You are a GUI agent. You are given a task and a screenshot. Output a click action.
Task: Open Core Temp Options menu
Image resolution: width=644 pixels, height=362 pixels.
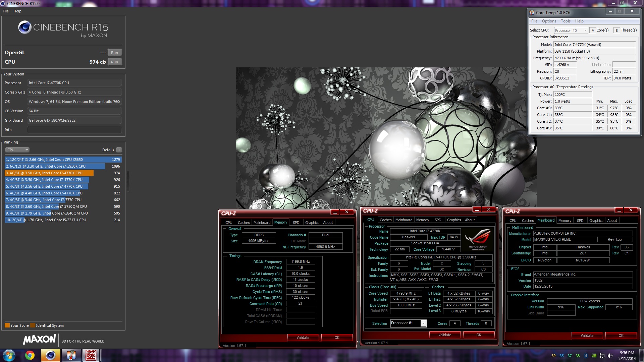point(549,21)
